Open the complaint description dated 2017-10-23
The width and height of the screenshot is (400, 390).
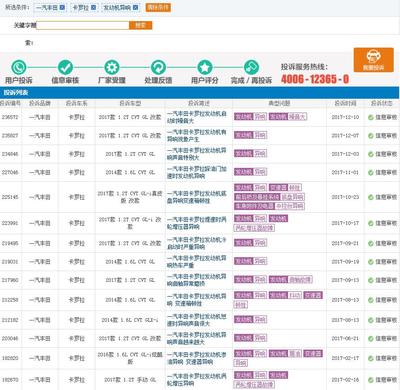[197, 197]
